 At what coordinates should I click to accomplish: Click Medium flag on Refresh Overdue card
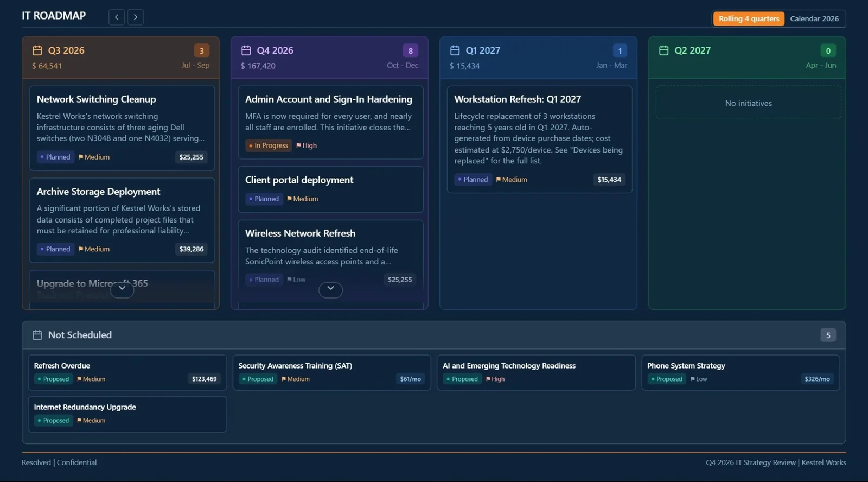point(91,379)
